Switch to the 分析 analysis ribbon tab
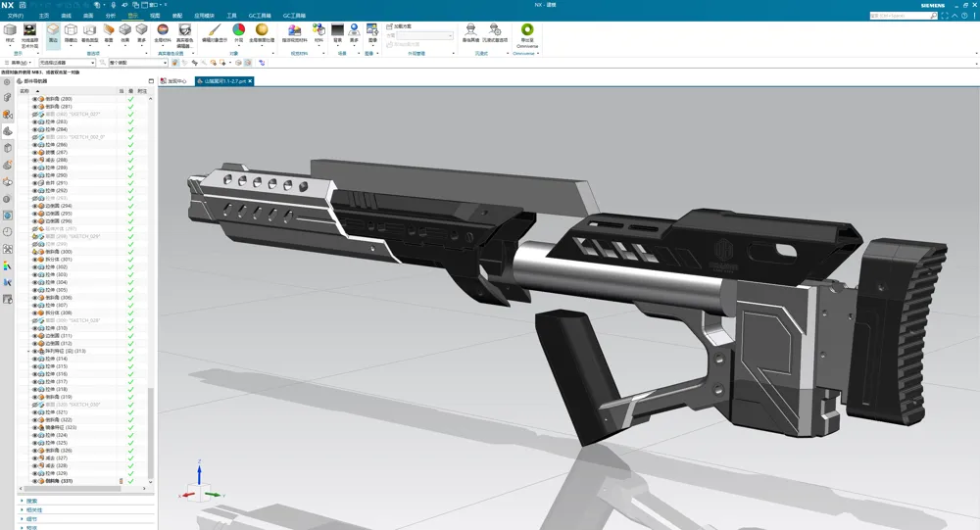This screenshot has width=980, height=530. 111,16
